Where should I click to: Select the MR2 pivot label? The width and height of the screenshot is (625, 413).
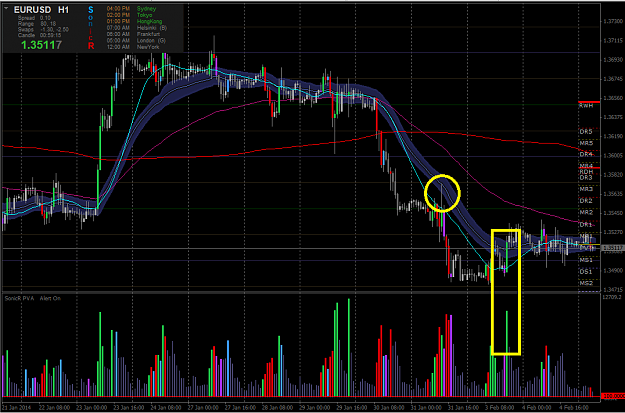[x=586, y=212]
